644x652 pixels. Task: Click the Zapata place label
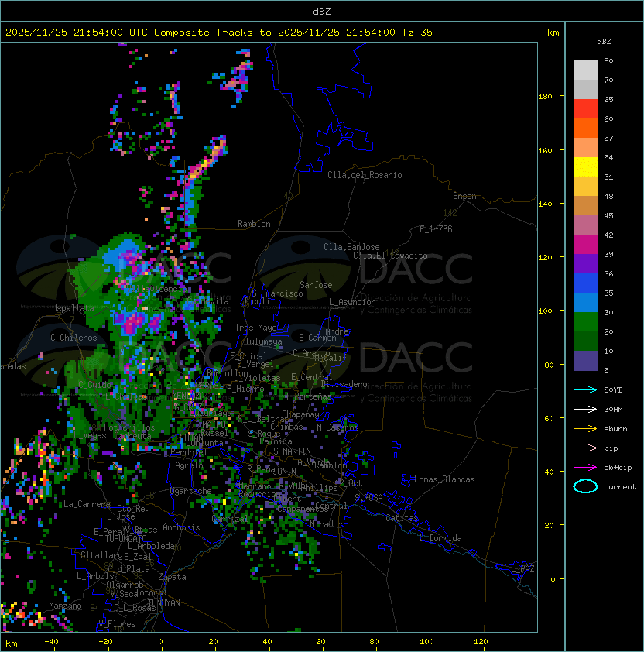click(x=172, y=577)
